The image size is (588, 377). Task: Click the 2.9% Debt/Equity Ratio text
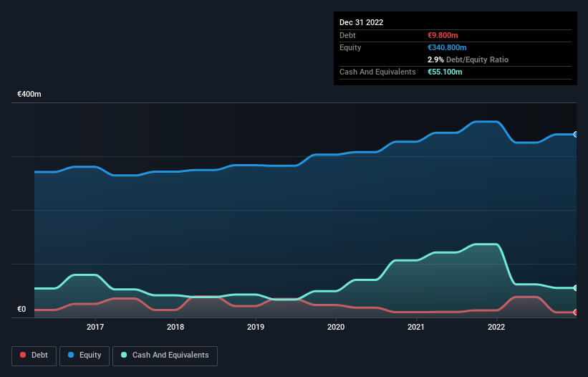pyautogui.click(x=468, y=59)
